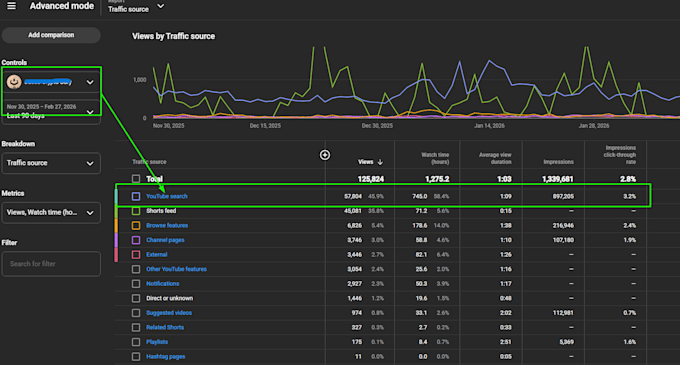Open the Report Traffic source dropdown
The image size is (680, 365).
[136, 7]
